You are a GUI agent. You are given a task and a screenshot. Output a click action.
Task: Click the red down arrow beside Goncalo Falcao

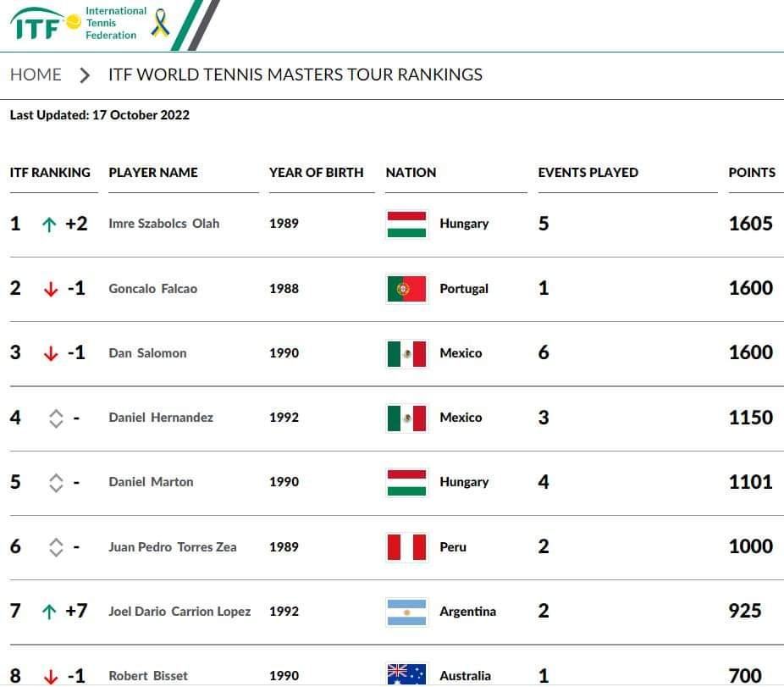click(x=50, y=290)
